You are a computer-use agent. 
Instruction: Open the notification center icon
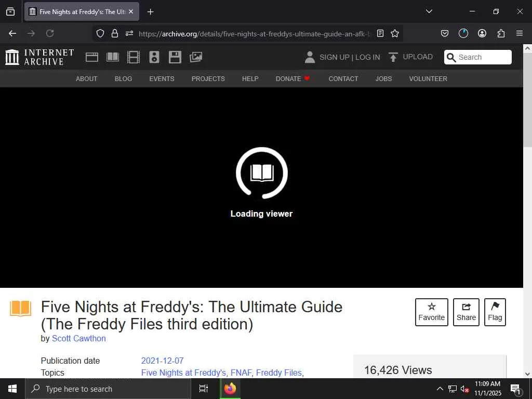[515, 389]
